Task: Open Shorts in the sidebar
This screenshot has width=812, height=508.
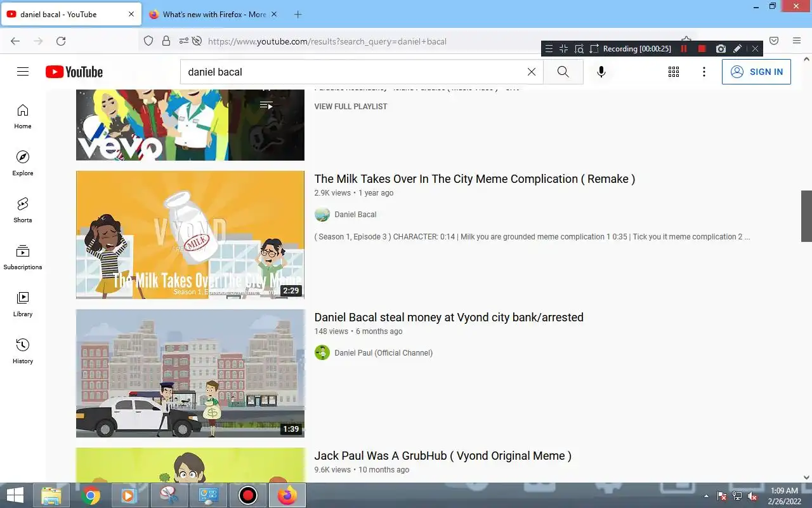Action: [x=23, y=210]
